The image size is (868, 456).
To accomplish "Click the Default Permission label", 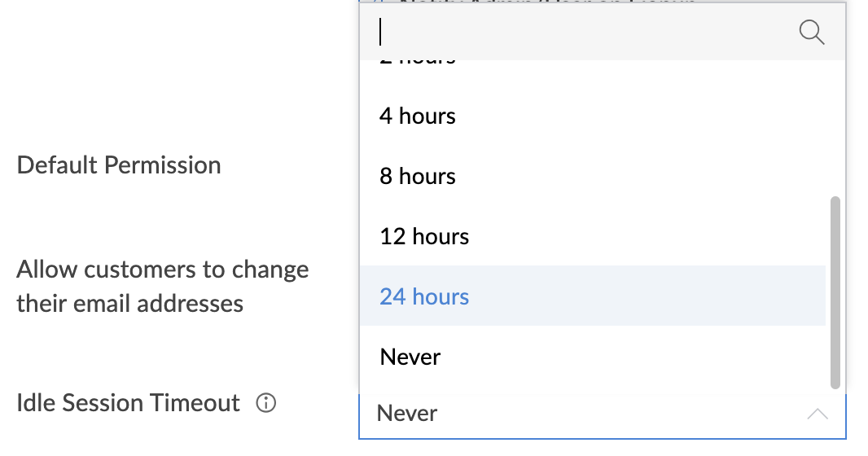I will click(x=119, y=165).
